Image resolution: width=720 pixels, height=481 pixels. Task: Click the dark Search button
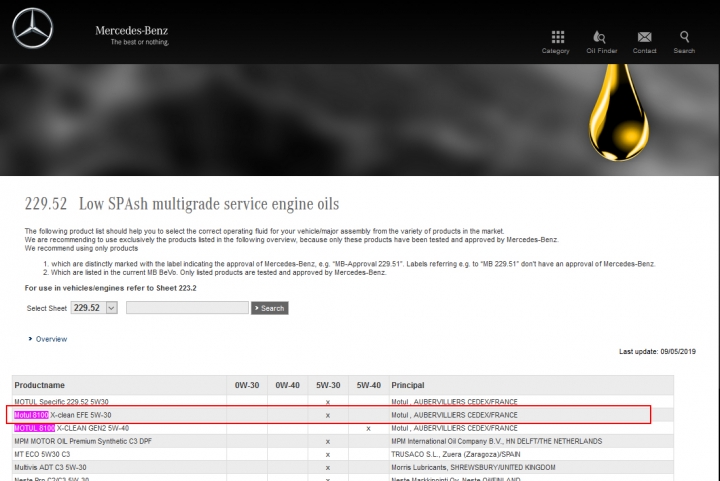click(270, 308)
